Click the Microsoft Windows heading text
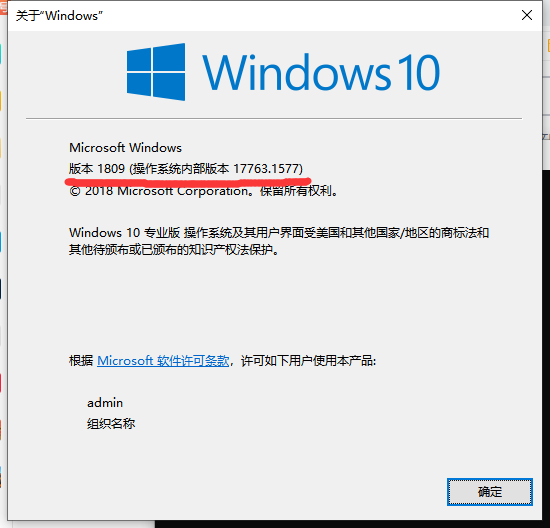This screenshot has height=528, width=550. [x=125, y=148]
